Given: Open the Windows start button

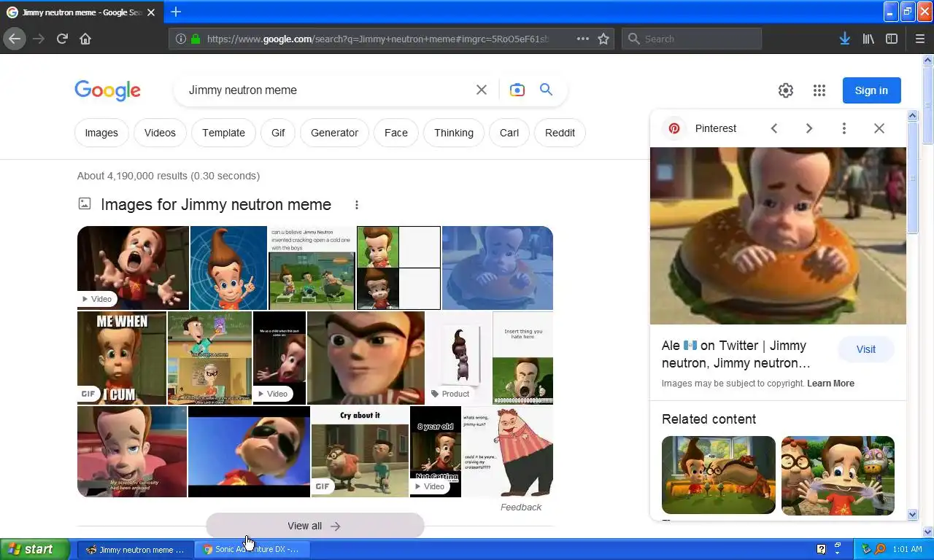Looking at the screenshot, I should tap(35, 549).
